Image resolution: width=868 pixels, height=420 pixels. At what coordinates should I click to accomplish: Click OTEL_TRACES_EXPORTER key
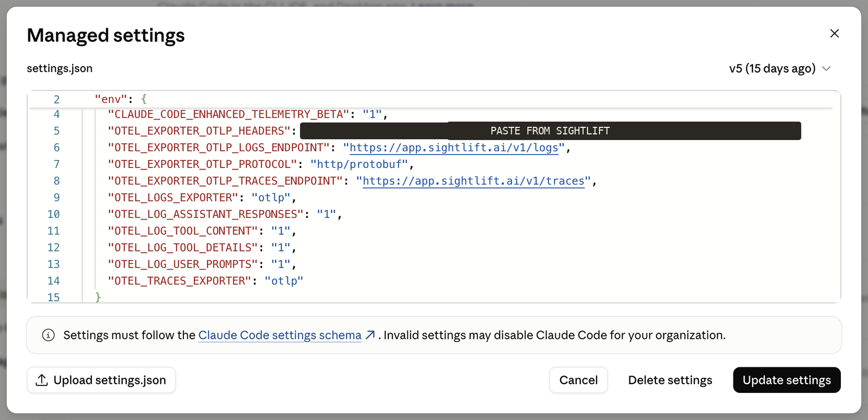click(180, 281)
